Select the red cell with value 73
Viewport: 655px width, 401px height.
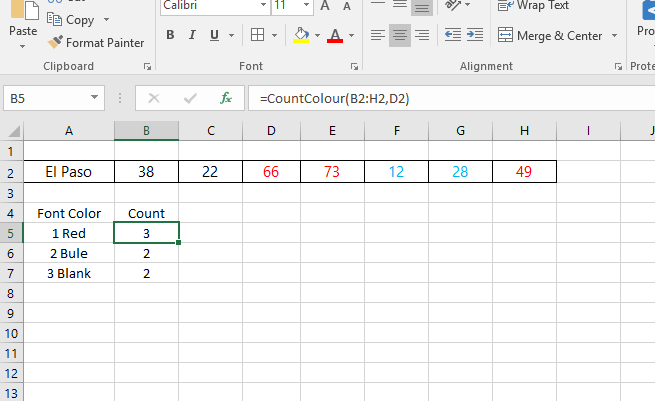tap(332, 172)
